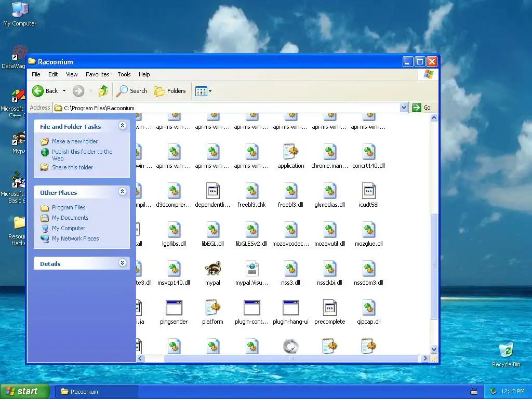Select the nss3.dll file icon

pyautogui.click(x=291, y=269)
